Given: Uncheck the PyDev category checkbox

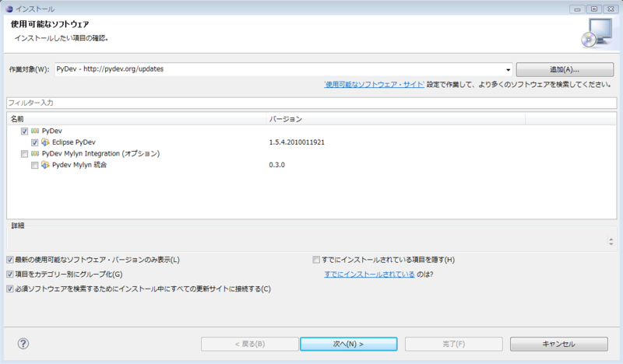Looking at the screenshot, I should point(25,131).
